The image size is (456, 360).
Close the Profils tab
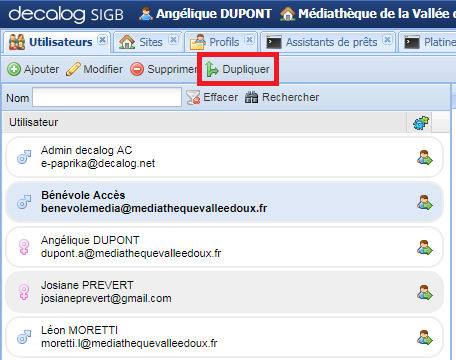point(249,40)
